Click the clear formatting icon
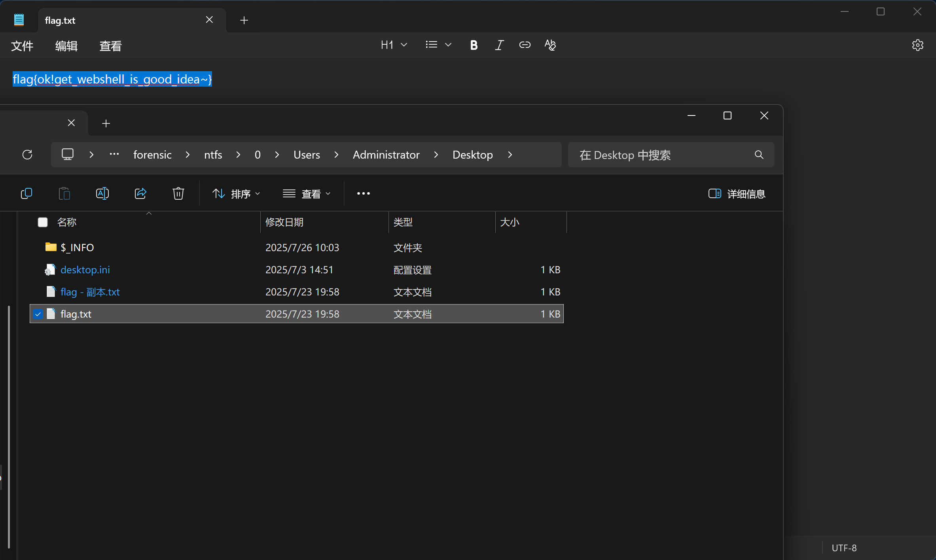This screenshot has width=936, height=560. coord(550,45)
